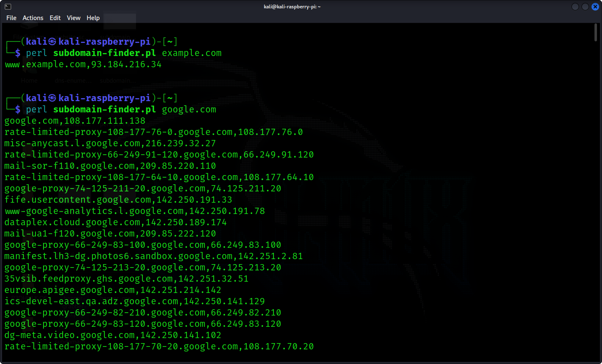Close the terminal window
The width and height of the screenshot is (602, 364).
tap(595, 7)
